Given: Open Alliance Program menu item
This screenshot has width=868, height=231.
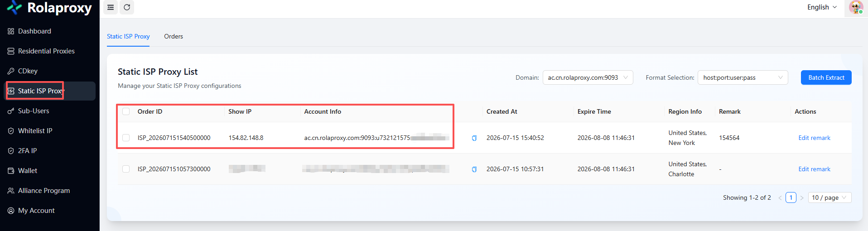Looking at the screenshot, I should tap(50, 191).
